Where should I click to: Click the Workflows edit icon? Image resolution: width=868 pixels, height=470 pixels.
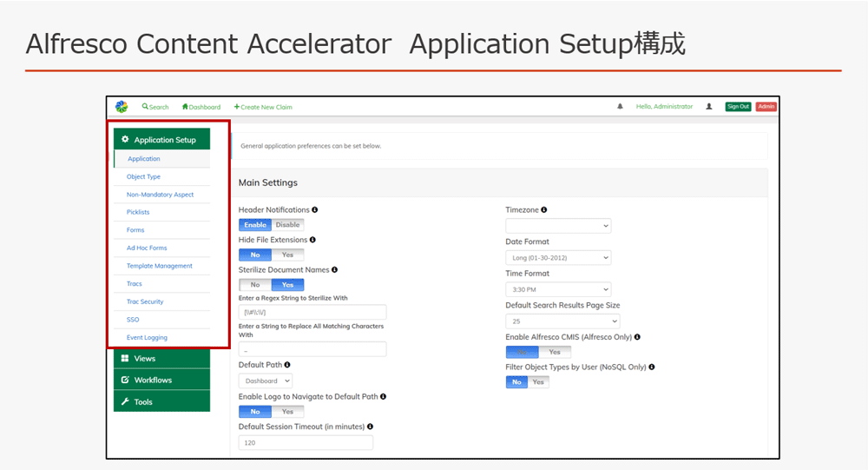[125, 380]
